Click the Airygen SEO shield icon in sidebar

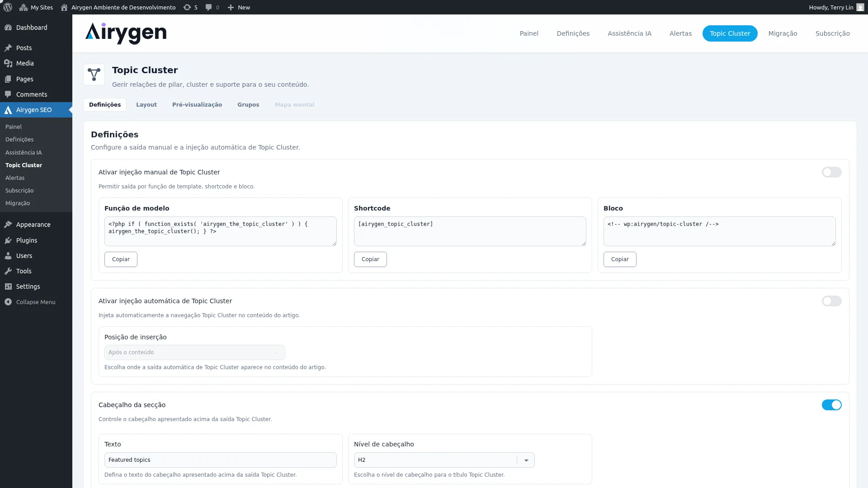8,110
